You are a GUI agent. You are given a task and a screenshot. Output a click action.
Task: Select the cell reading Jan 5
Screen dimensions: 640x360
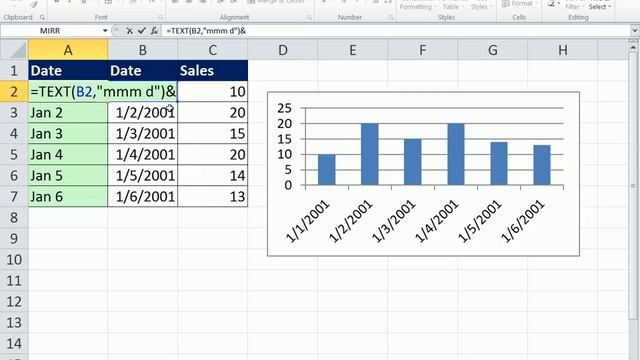coord(68,176)
